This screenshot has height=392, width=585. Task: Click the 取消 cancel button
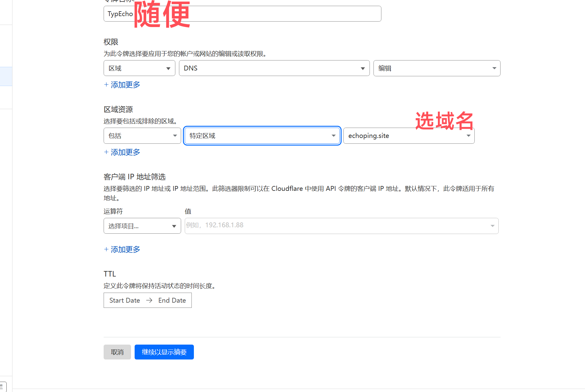[117, 352]
